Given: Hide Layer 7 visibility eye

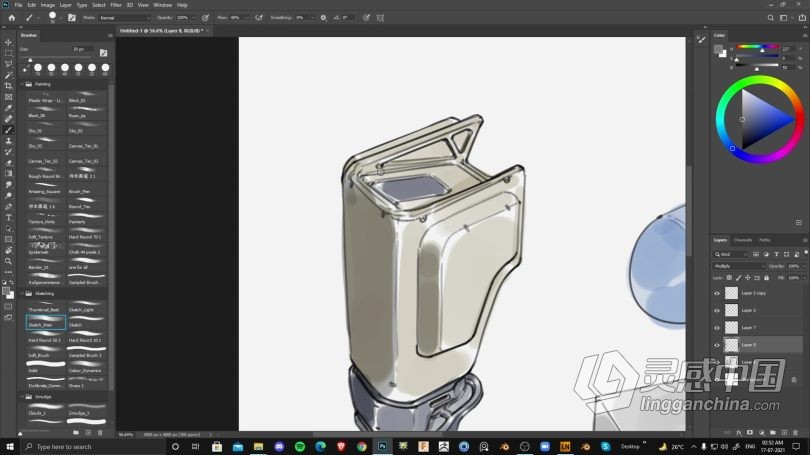Looking at the screenshot, I should [716, 328].
